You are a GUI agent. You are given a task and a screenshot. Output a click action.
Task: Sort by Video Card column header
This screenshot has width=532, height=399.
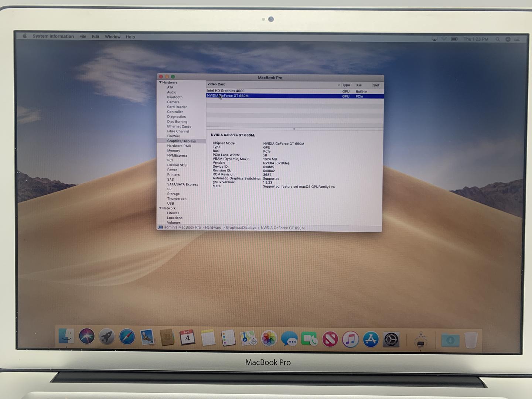coord(273,85)
